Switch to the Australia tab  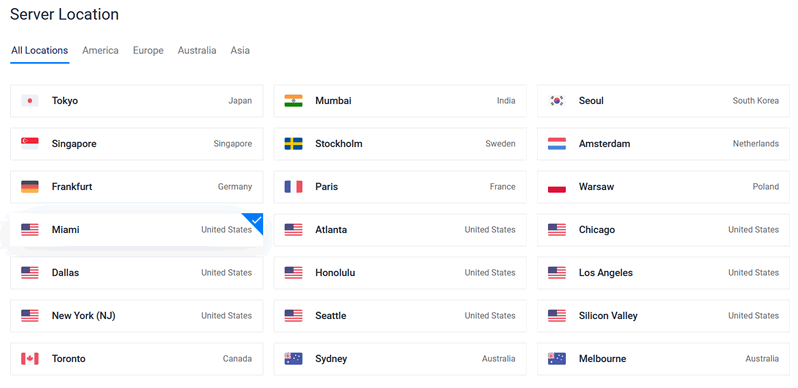click(x=196, y=50)
